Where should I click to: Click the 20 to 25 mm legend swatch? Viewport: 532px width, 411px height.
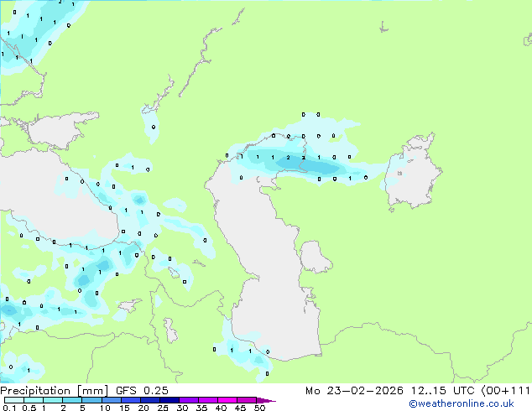click(149, 400)
